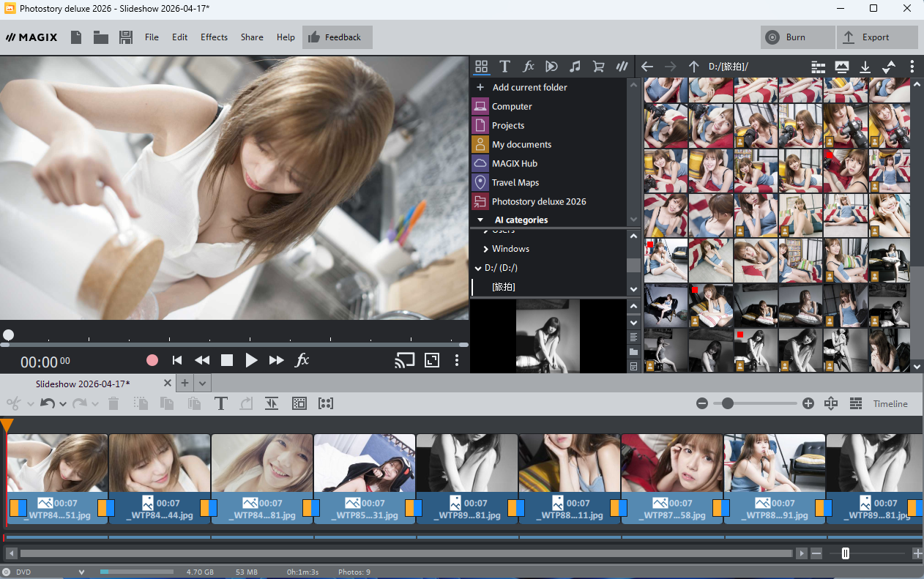
Task: Click the timeline zoom slider handle
Action: [x=727, y=403]
